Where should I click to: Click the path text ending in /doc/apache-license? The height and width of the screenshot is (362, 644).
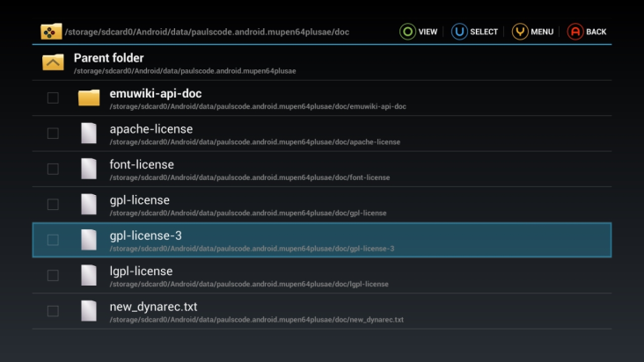coord(255,141)
